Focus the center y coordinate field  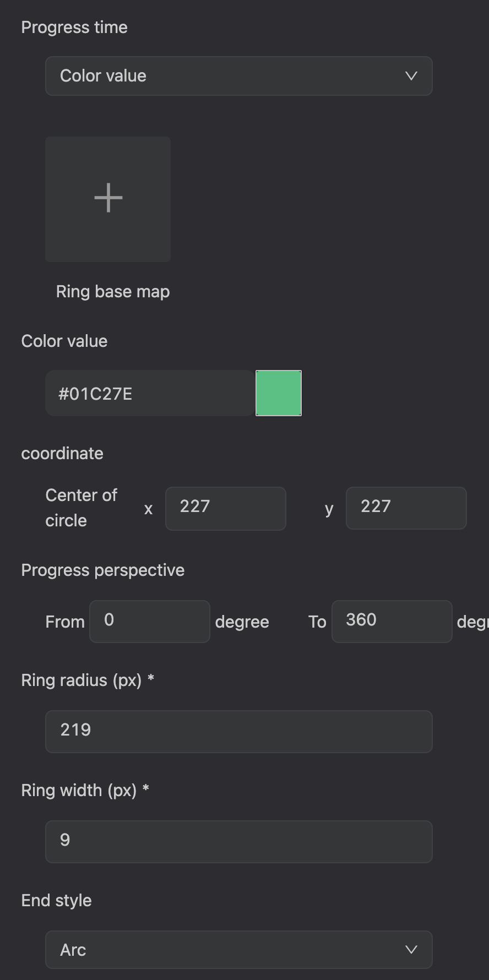pyautogui.click(x=406, y=508)
